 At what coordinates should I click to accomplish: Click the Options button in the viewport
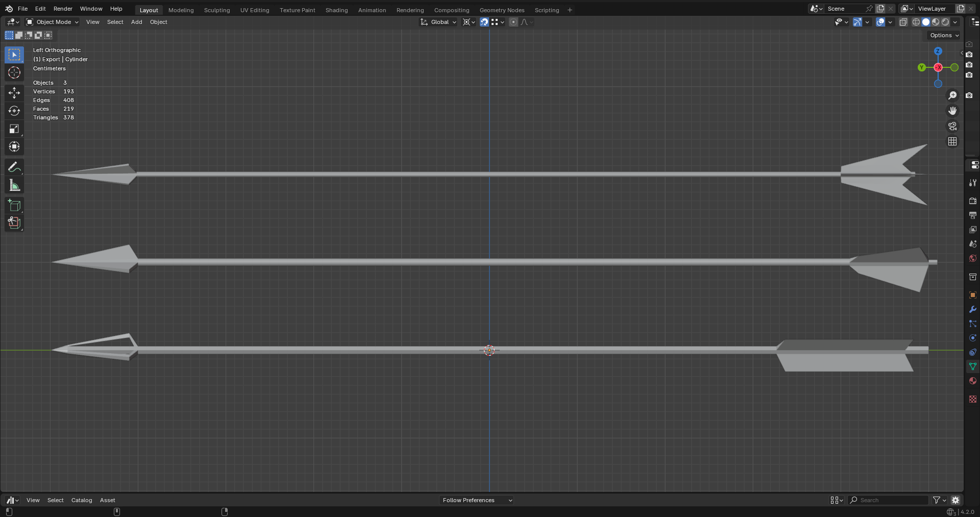943,35
